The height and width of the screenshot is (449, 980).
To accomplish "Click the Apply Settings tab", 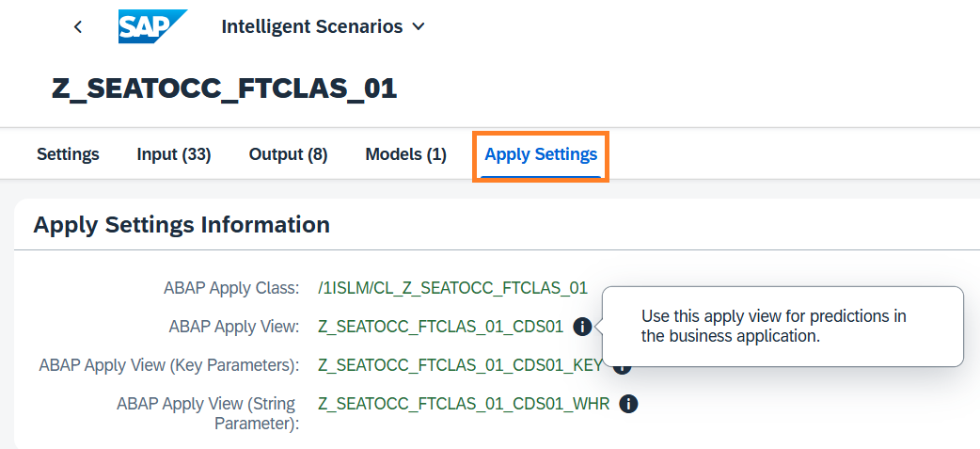I will (x=540, y=154).
